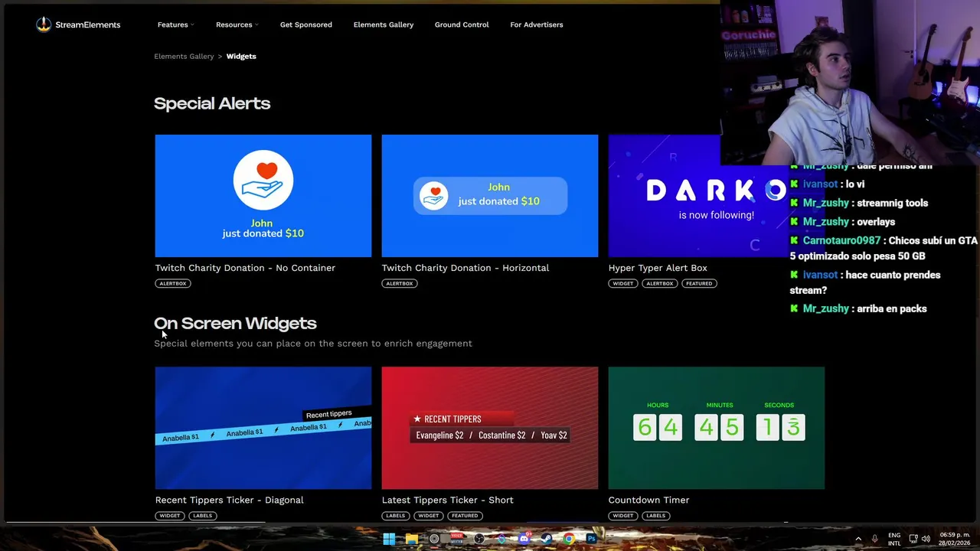Click the StreamElements logo
Viewport: 980px width, 551px height.
click(78, 24)
